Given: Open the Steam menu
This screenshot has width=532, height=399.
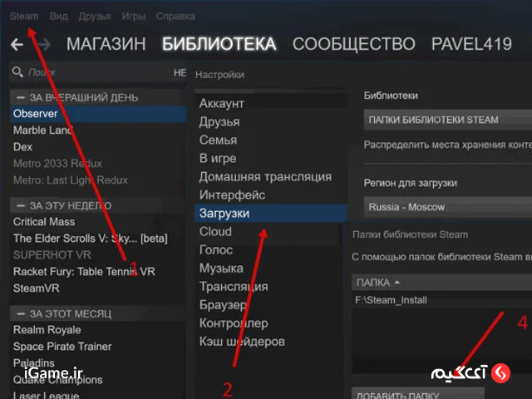Looking at the screenshot, I should click(24, 16).
